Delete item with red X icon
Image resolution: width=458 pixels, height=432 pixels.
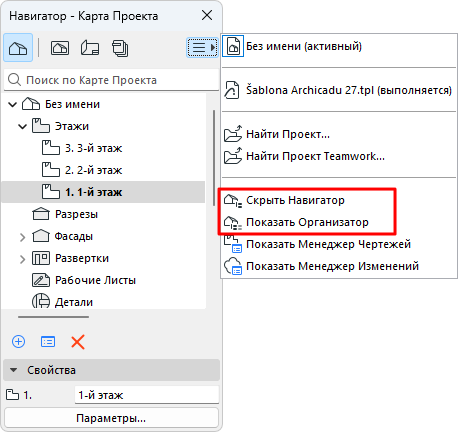(78, 342)
